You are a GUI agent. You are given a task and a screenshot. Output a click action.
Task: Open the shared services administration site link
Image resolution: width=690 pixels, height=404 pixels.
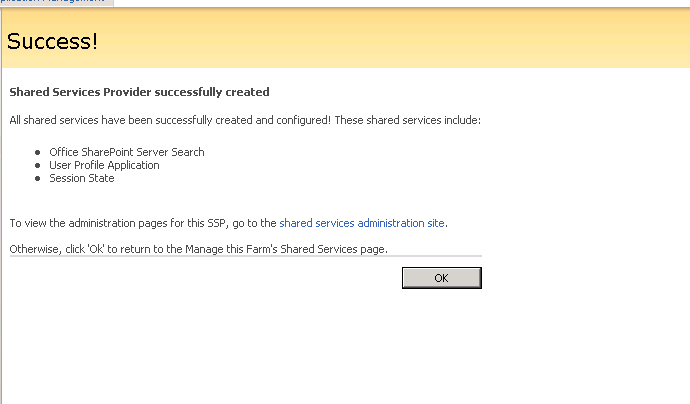362,223
